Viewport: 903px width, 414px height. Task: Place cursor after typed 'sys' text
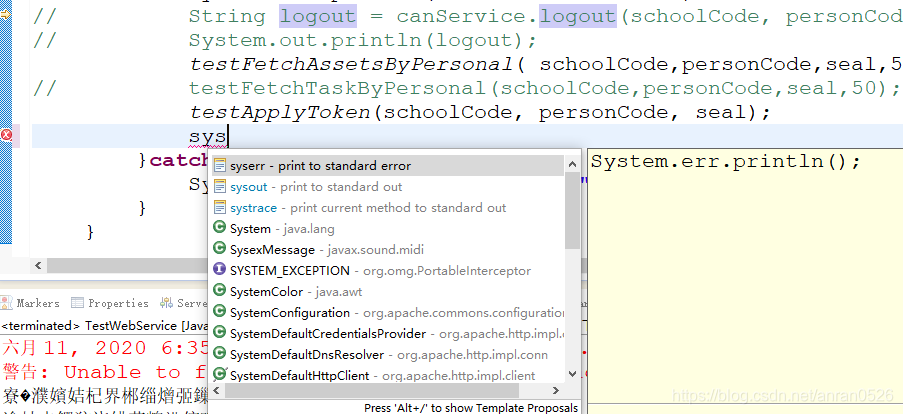pos(229,137)
